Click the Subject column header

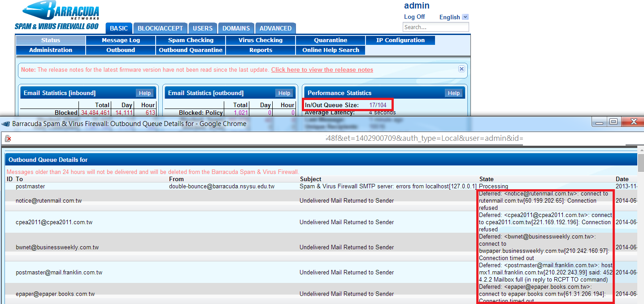[x=310, y=179]
